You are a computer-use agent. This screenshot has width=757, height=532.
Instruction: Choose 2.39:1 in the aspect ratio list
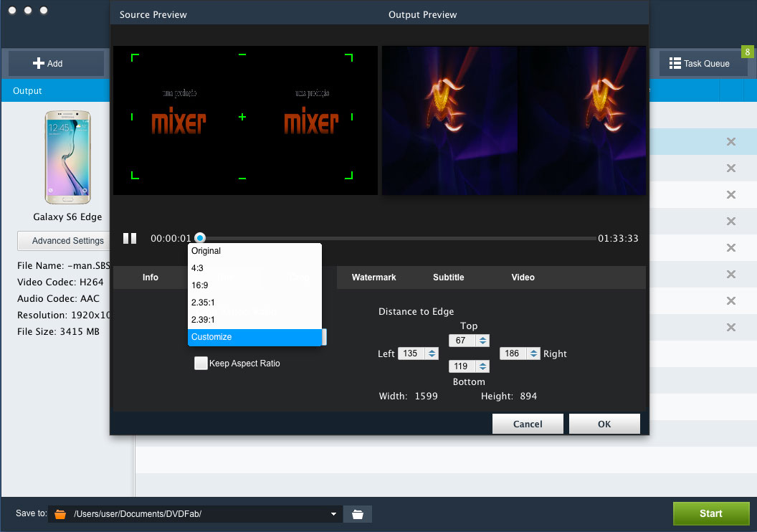pyautogui.click(x=254, y=320)
